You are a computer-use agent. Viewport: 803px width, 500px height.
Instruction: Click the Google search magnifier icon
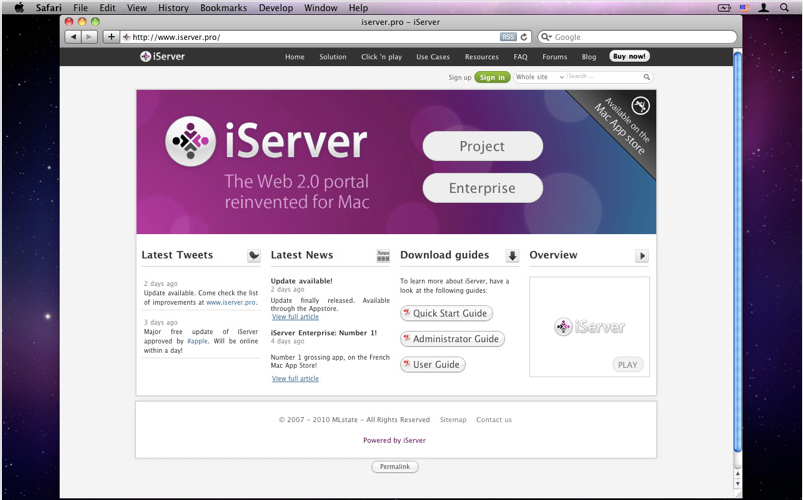point(546,37)
